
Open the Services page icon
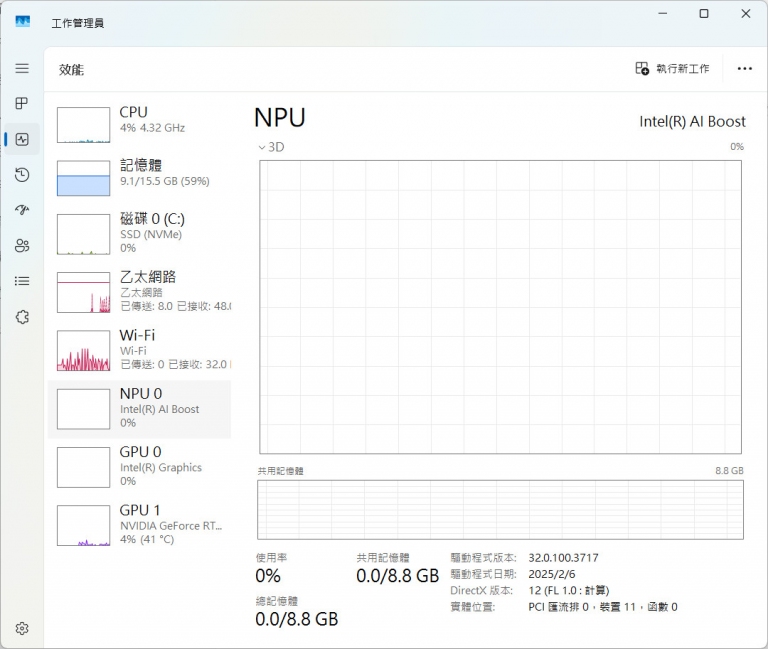coord(22,317)
